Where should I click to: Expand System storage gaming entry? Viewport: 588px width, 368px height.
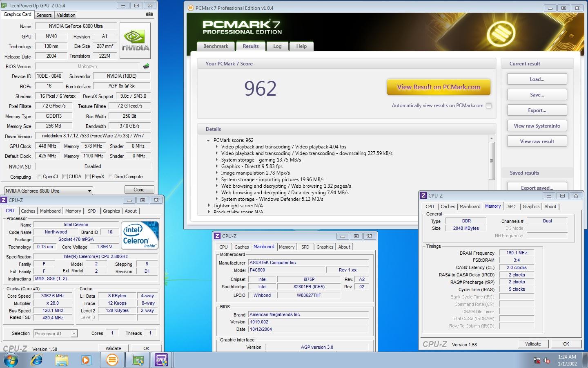[217, 160]
